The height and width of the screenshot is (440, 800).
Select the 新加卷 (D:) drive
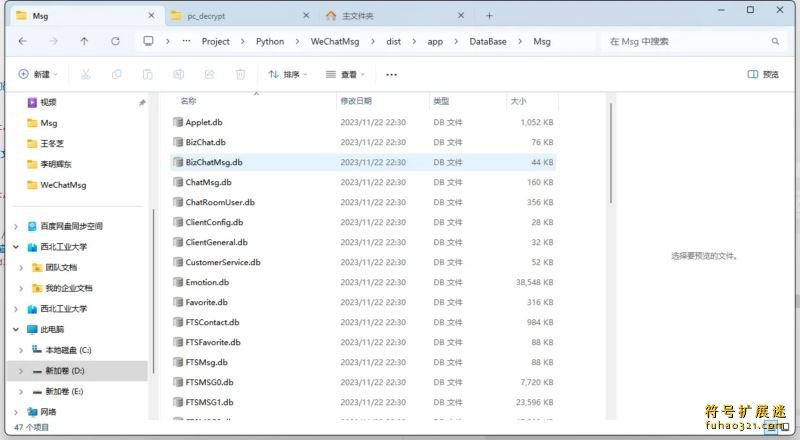point(77,371)
